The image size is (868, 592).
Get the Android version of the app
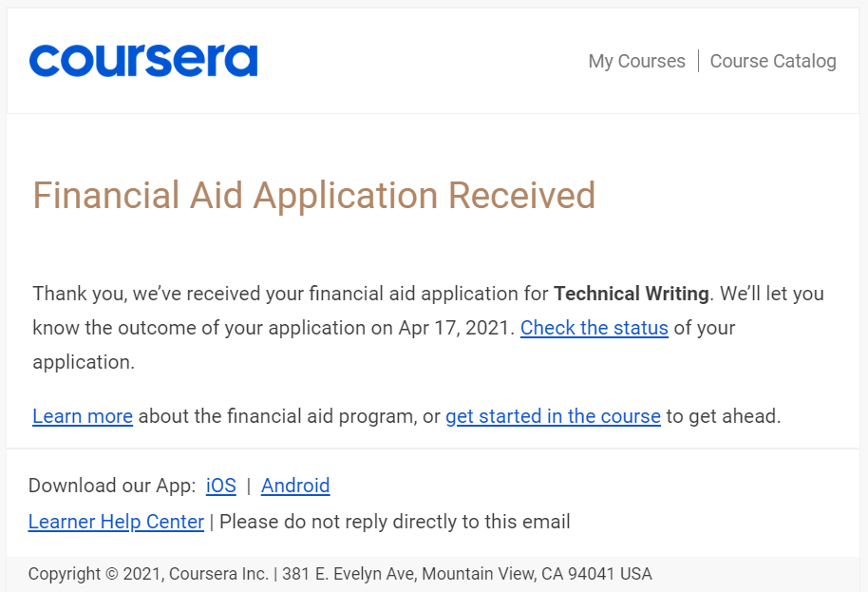(295, 486)
